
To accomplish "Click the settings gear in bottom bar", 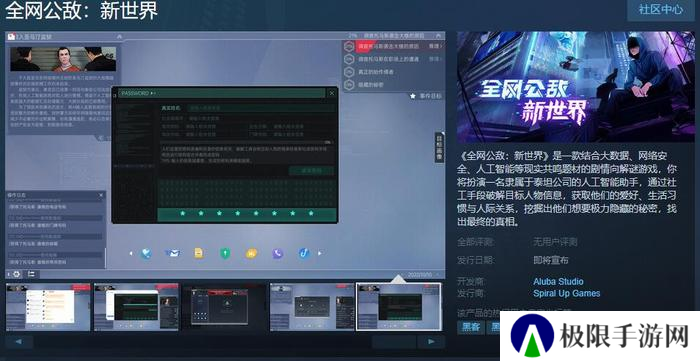I will pyautogui.click(x=17, y=274).
